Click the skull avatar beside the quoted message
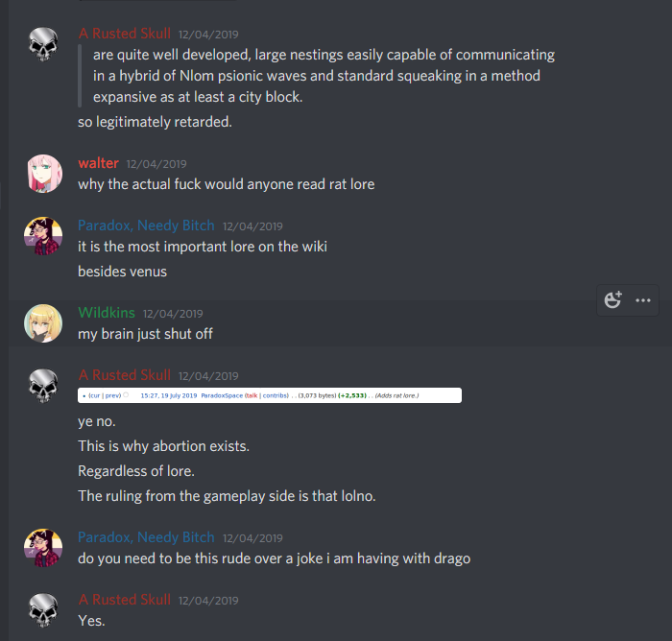Image resolution: width=672 pixels, height=641 pixels. (x=43, y=44)
